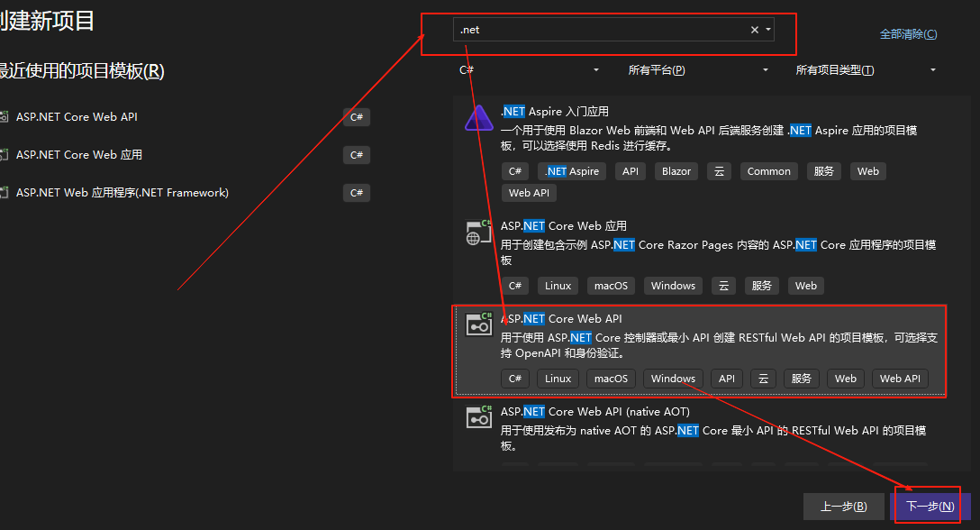The height and width of the screenshot is (530, 980).
Task: Select the .NET Aspire 入门应用 template title
Action: pos(554,112)
